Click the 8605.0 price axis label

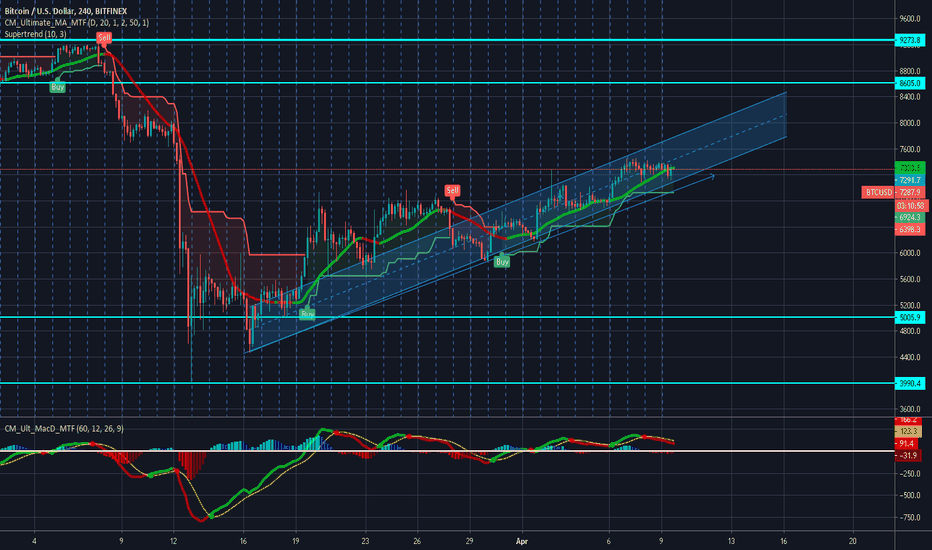point(910,83)
